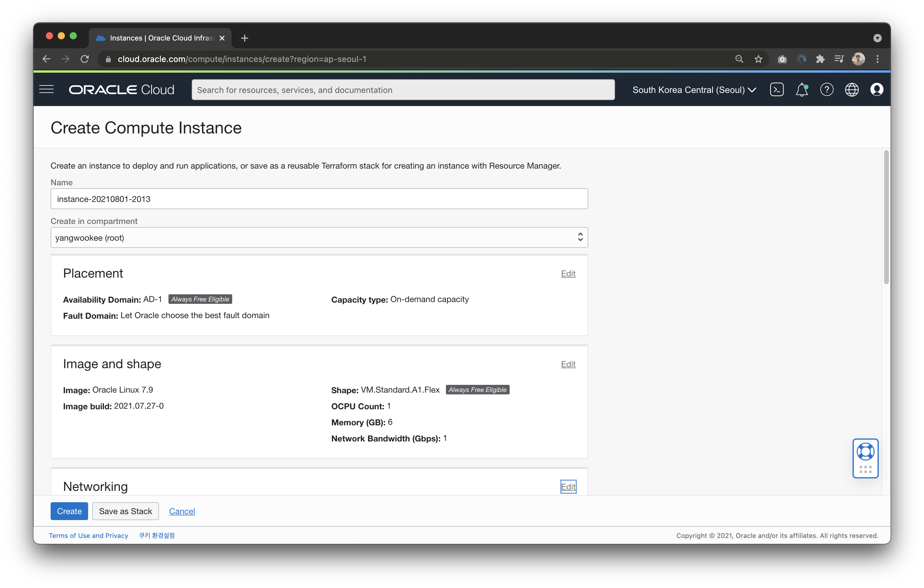Click the Cancel link
The width and height of the screenshot is (924, 588).
coord(182,511)
